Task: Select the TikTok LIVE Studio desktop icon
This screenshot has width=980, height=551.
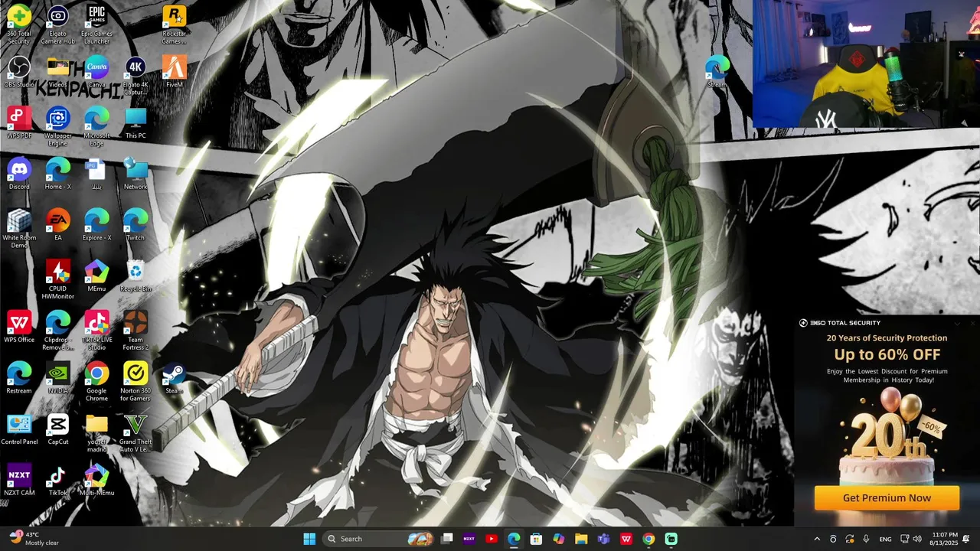Action: (x=96, y=331)
